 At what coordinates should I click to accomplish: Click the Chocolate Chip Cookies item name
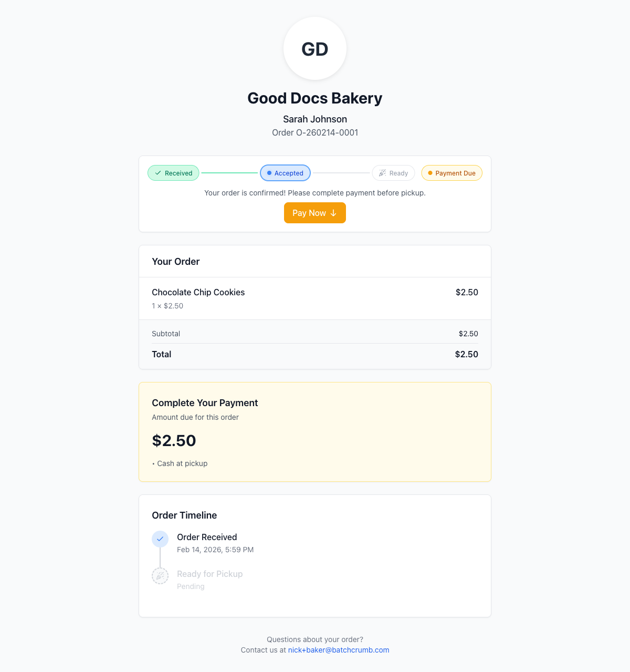click(x=198, y=292)
